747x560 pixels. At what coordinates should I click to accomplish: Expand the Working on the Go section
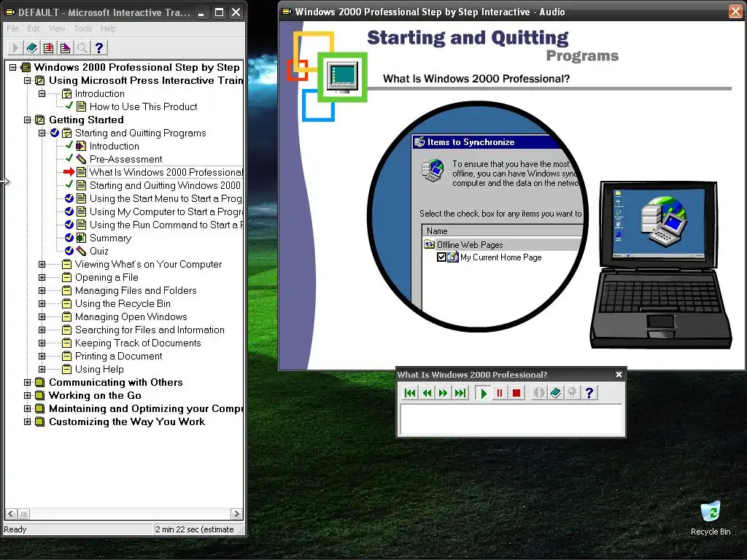point(28,395)
